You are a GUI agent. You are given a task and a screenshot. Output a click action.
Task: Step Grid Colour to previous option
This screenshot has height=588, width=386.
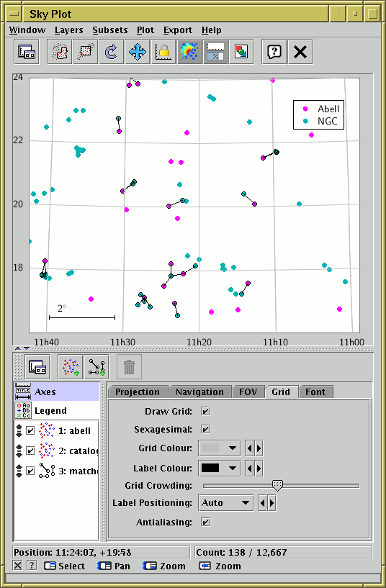(x=249, y=448)
